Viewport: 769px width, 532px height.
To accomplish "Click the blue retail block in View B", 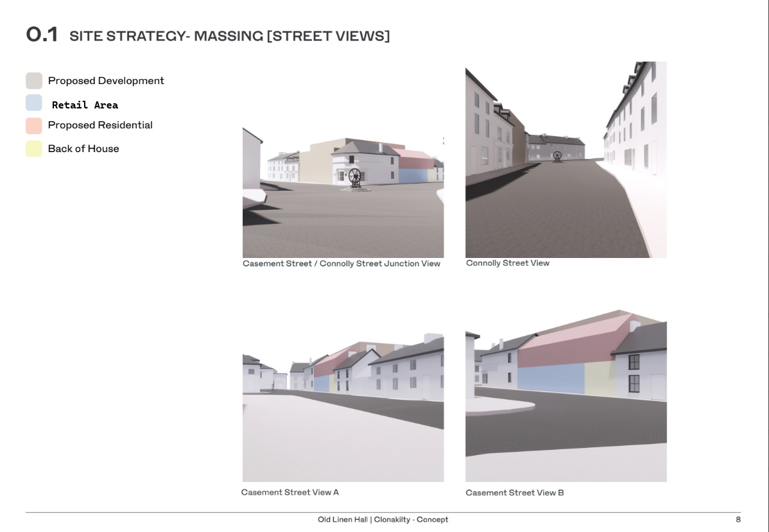I will [x=550, y=379].
